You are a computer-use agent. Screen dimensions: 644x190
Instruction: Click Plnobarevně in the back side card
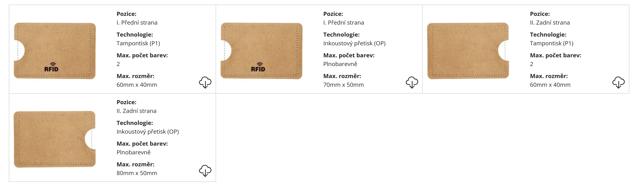pyautogui.click(x=134, y=152)
